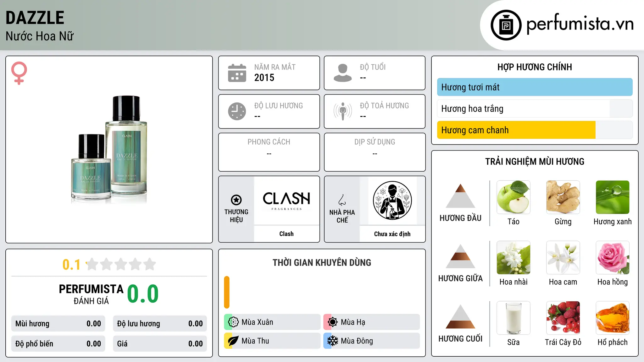
Task: Click the ĐỘ TOẢ HƯƠNG label
Action: point(384,106)
